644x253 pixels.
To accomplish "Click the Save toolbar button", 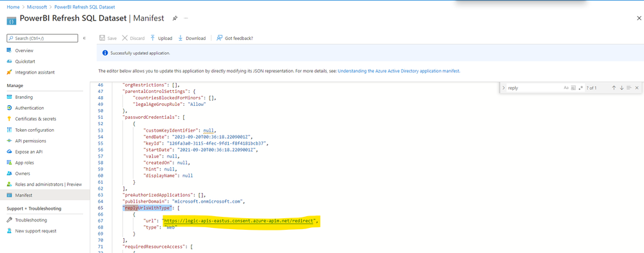I will coord(108,38).
